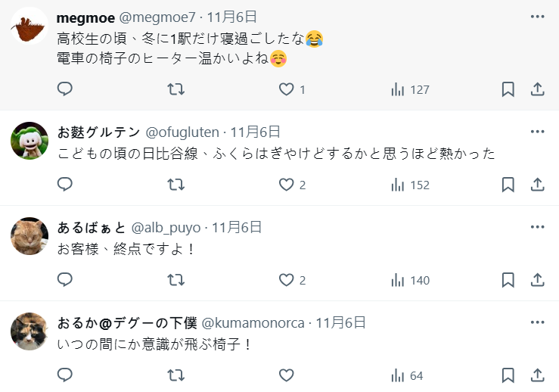
Task: Like おるか@デグーの下僕's tweet
Action: point(286,375)
